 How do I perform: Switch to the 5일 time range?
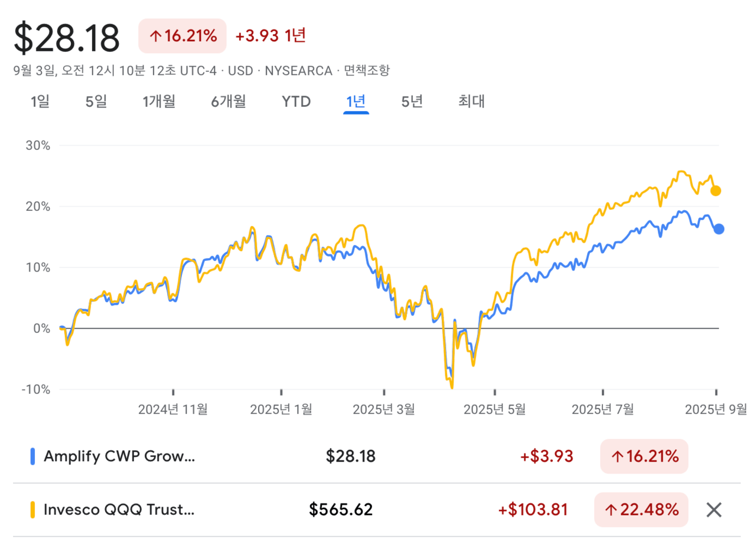(96, 102)
